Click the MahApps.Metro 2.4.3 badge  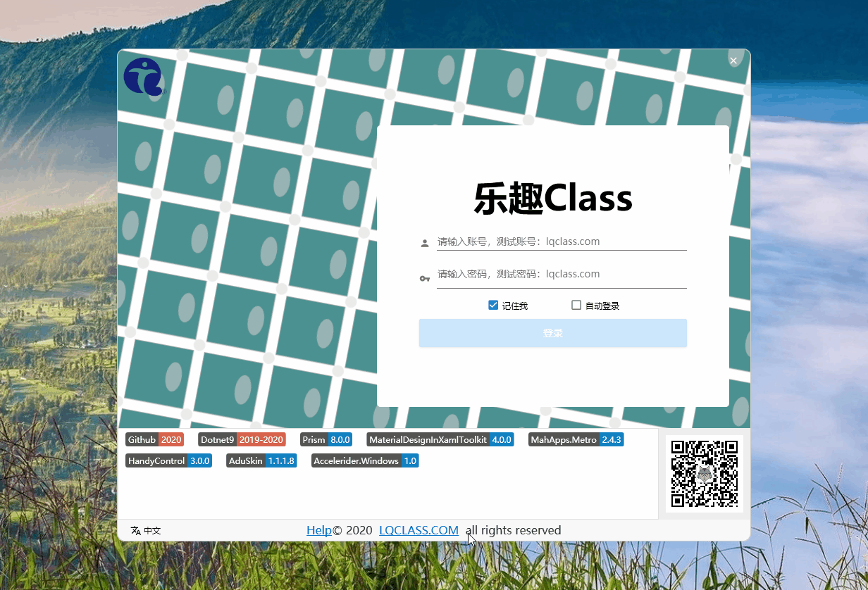[576, 439]
